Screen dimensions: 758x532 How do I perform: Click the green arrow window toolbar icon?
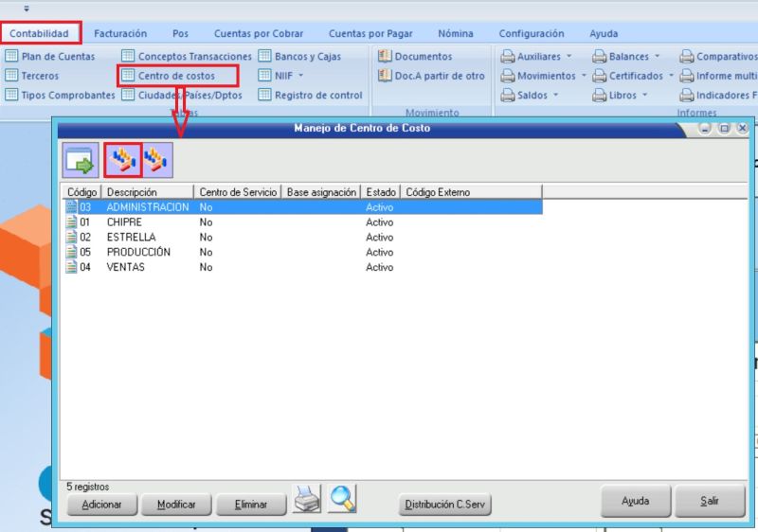coord(81,160)
